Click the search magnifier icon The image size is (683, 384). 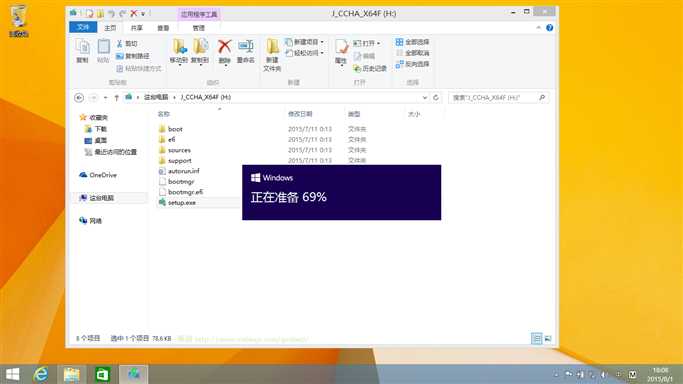(x=542, y=98)
